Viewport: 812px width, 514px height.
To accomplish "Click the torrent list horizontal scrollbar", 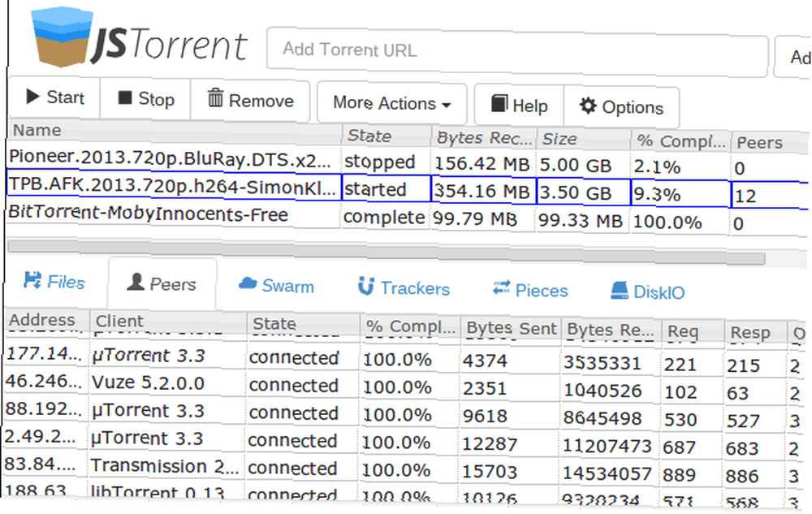I will 386,252.
